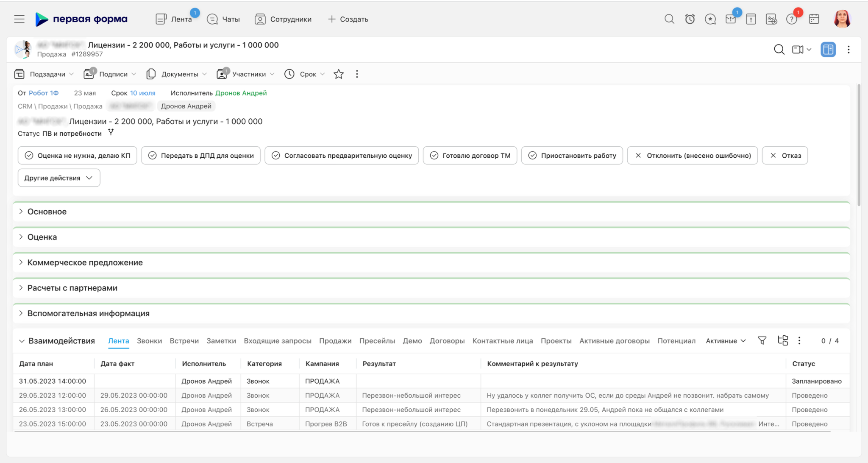Open the calendar icon in the top bar
The image size is (868, 463).
point(814,19)
